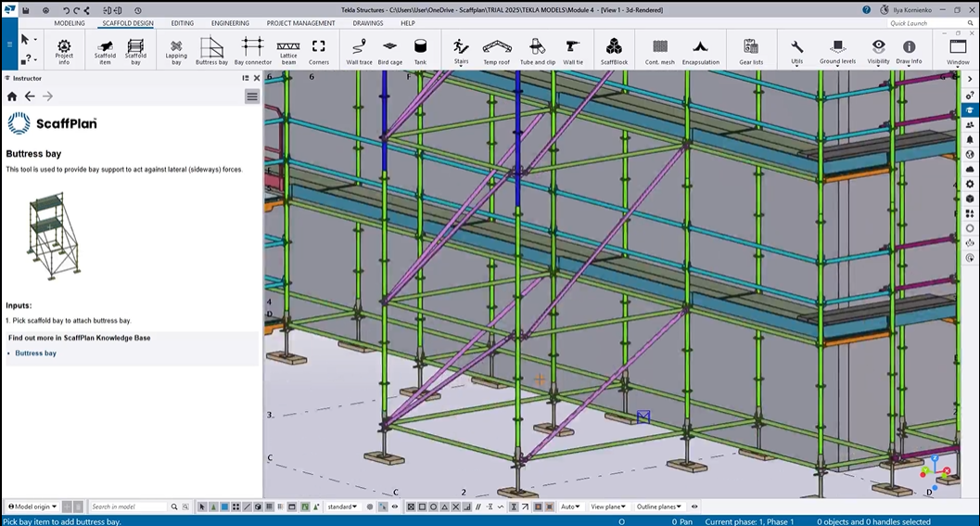Search model with magnifier icon

(174, 507)
